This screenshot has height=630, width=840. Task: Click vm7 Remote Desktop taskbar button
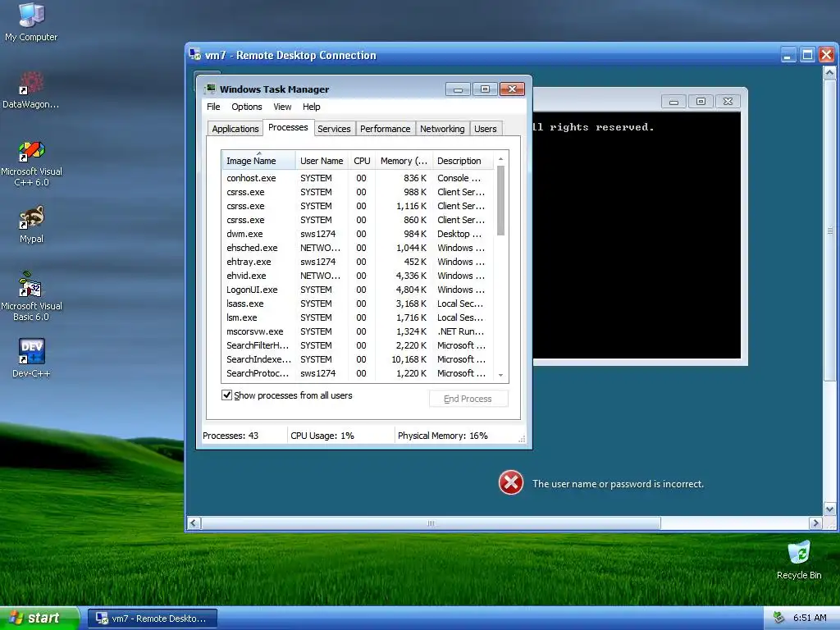(x=153, y=619)
